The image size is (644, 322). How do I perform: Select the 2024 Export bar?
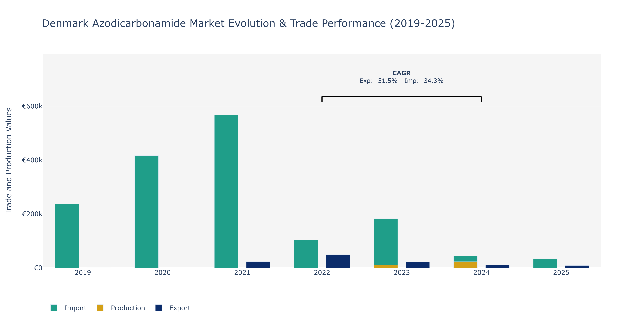497,266
